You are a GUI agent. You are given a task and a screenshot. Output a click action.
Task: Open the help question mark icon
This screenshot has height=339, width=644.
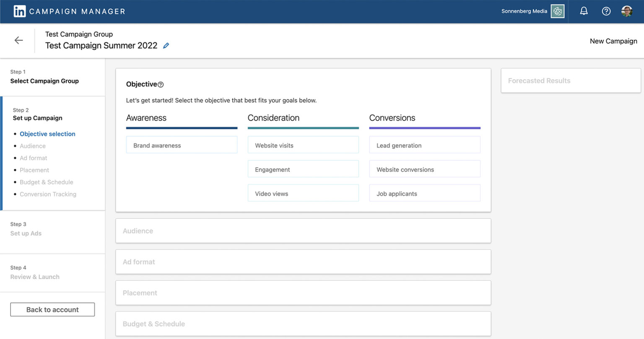(x=606, y=11)
